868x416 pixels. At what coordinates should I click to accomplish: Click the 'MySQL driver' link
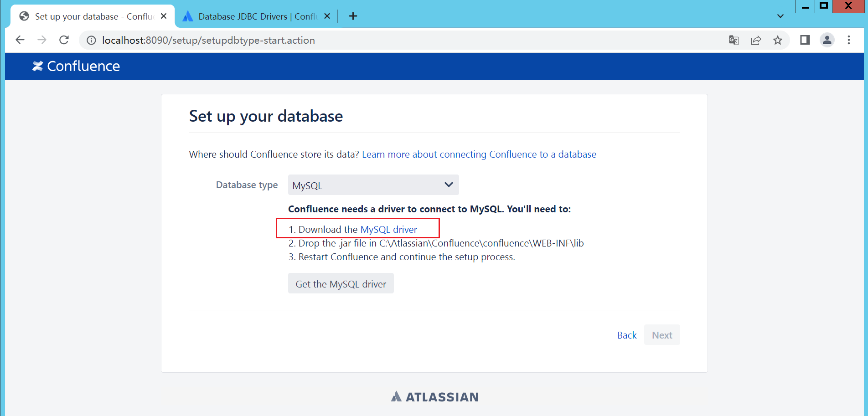click(388, 230)
